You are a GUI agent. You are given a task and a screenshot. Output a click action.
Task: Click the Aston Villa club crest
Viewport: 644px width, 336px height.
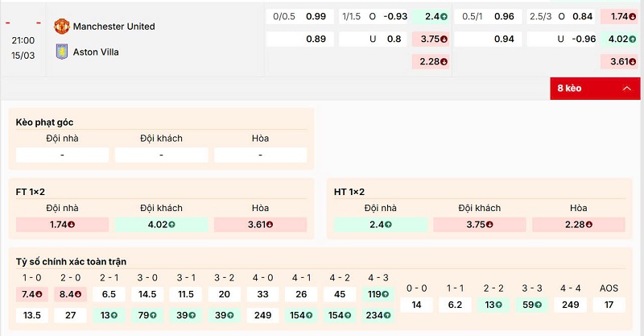click(x=62, y=51)
